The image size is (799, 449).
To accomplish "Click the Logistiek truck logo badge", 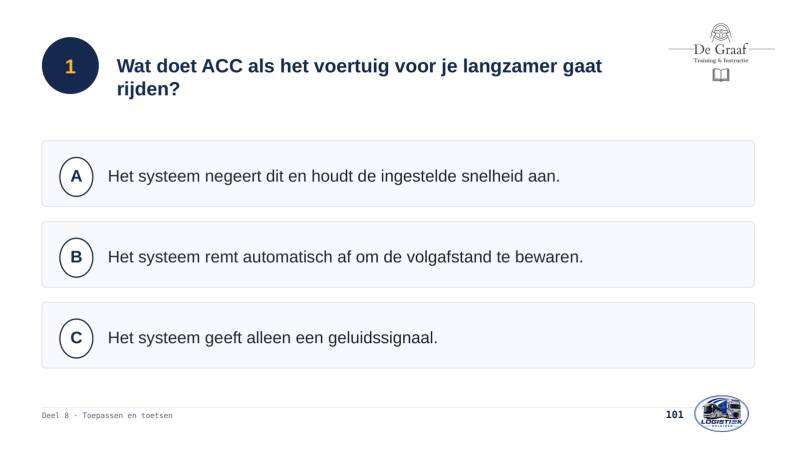I will tap(721, 413).
